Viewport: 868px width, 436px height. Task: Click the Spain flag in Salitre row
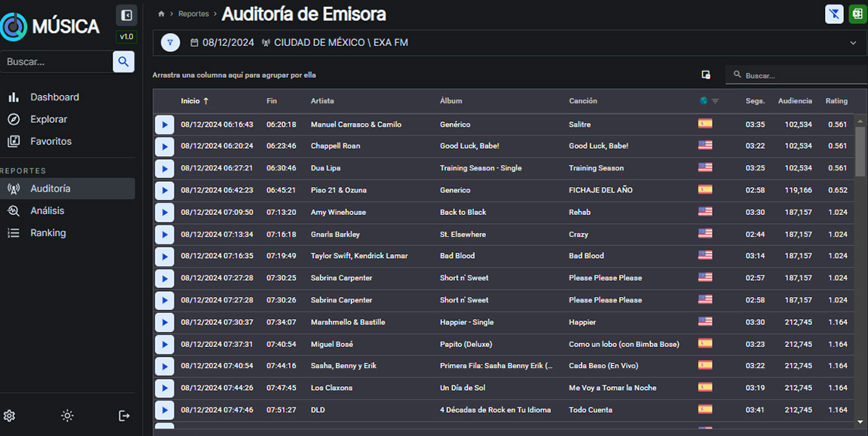(705, 124)
